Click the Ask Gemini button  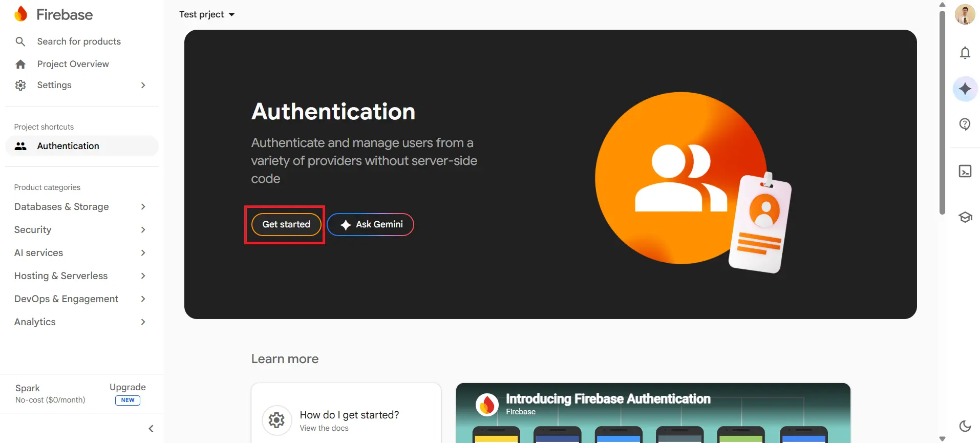[x=370, y=224]
